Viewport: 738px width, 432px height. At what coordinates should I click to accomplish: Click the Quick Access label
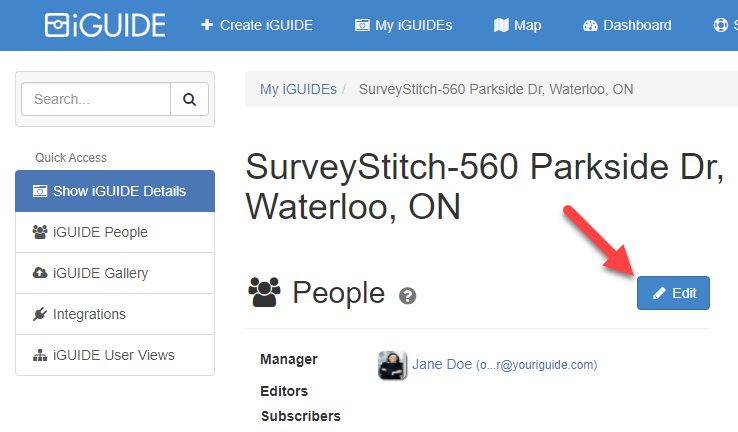pyautogui.click(x=71, y=158)
